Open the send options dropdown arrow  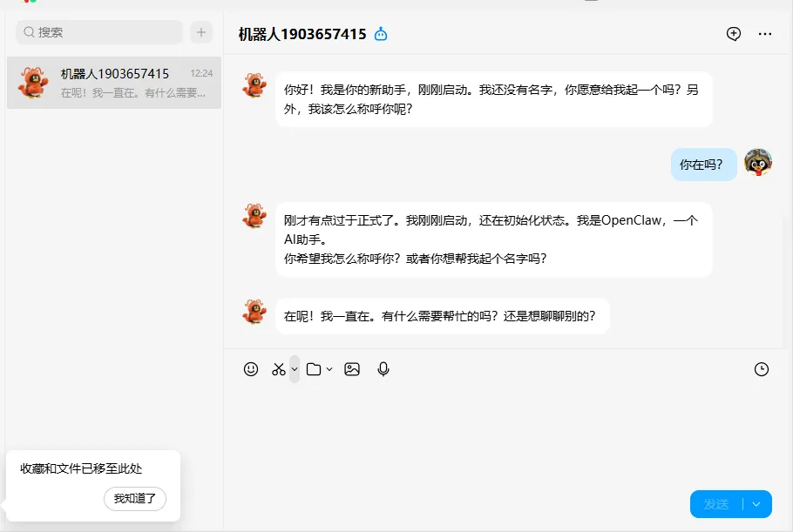point(756,504)
